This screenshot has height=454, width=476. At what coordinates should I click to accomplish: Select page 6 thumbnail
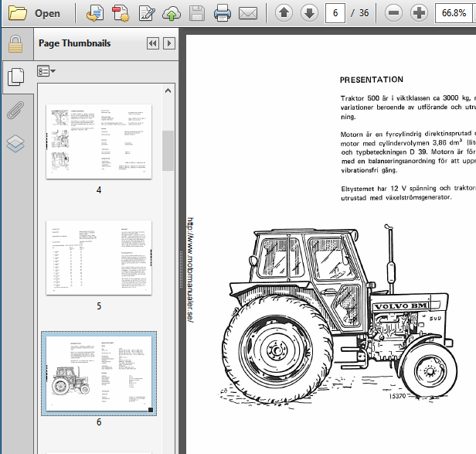pos(99,374)
